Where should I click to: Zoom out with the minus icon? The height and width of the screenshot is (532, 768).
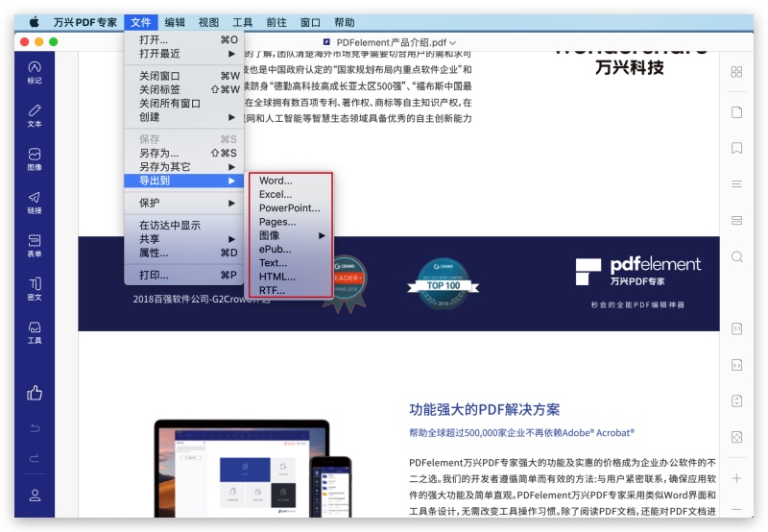pyautogui.click(x=736, y=510)
